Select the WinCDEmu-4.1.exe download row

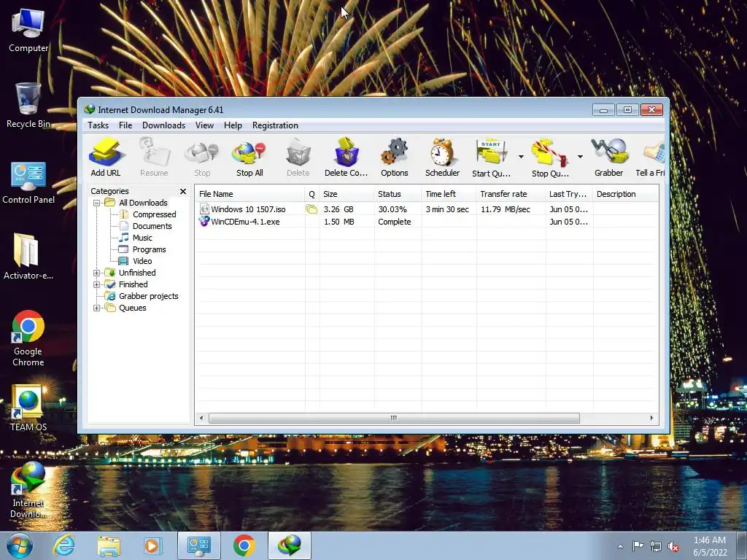426,222
